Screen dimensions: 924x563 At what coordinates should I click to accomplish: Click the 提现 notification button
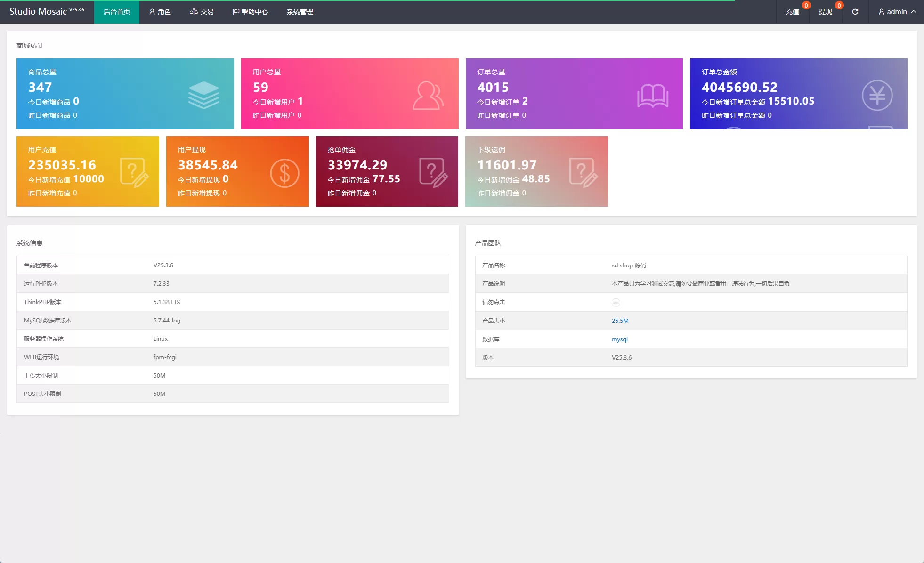pyautogui.click(x=825, y=12)
